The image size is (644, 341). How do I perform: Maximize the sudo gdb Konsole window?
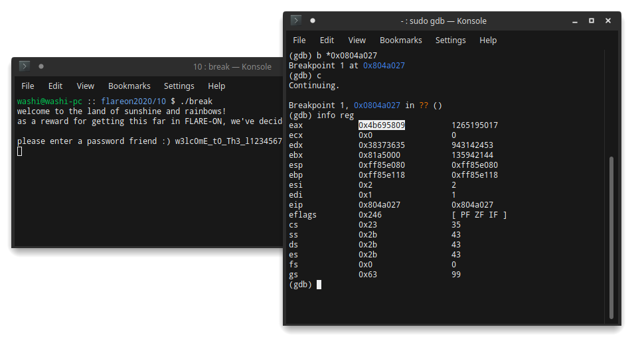[592, 21]
